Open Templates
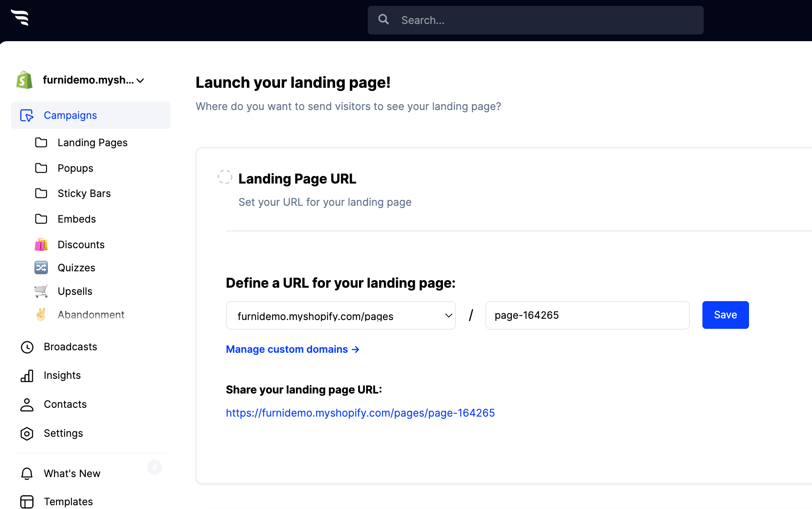The image size is (812, 509). [x=68, y=502]
